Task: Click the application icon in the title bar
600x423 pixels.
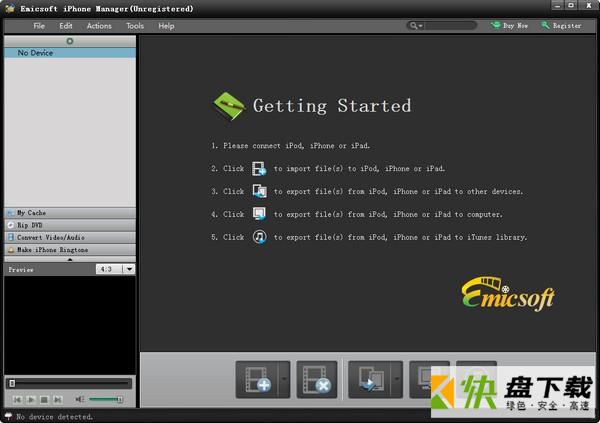Action: pos(10,8)
